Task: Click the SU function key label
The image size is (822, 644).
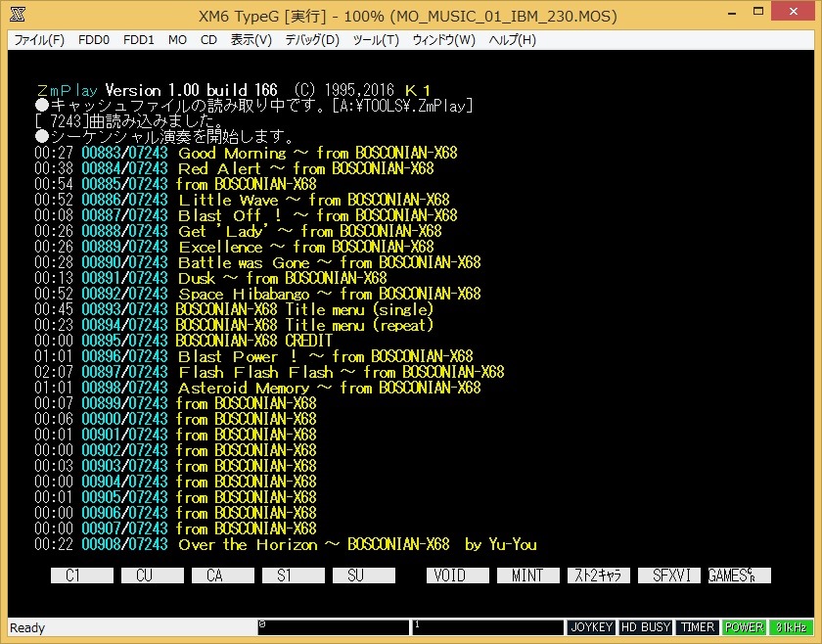Action: [364, 575]
